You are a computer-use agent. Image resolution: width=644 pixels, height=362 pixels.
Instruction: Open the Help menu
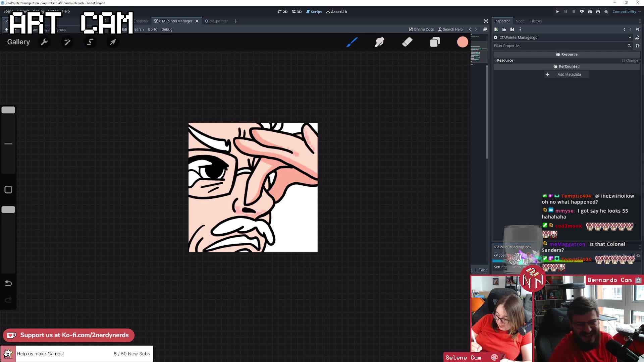point(66,11)
